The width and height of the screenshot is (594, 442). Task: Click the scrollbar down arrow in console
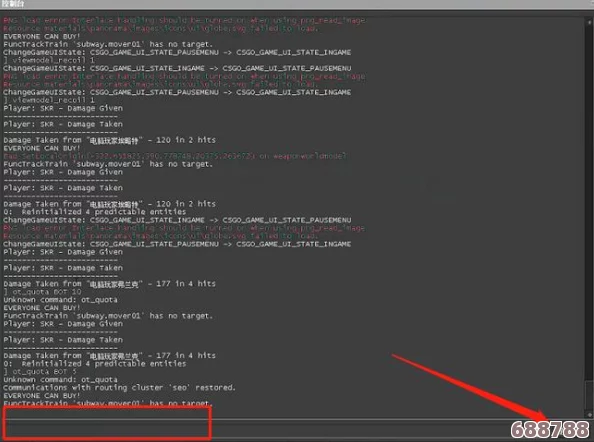click(x=589, y=415)
